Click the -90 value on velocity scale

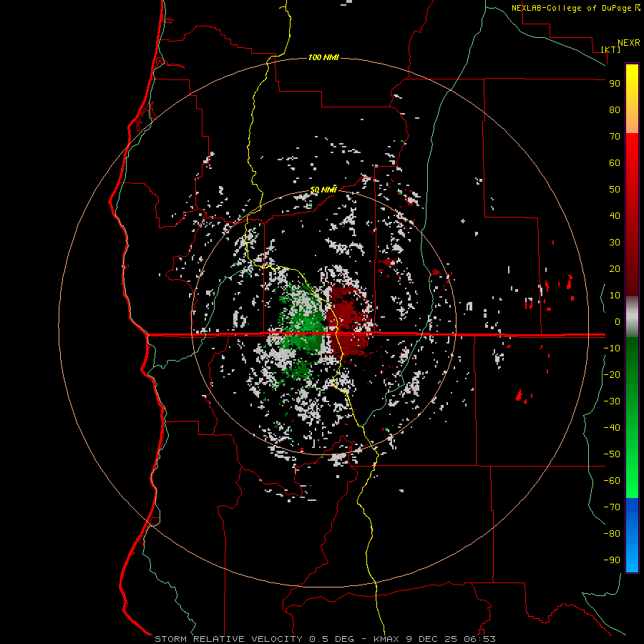(612, 560)
